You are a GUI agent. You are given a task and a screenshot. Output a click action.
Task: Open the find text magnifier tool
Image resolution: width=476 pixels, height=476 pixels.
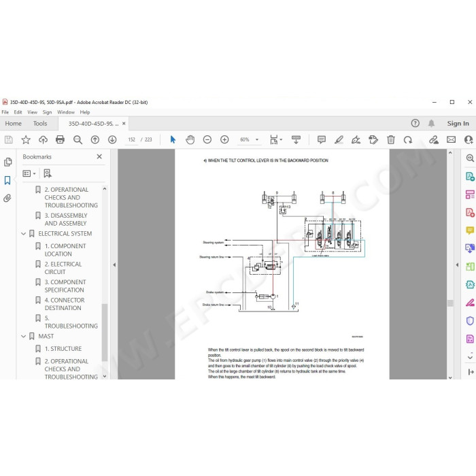[x=78, y=139]
